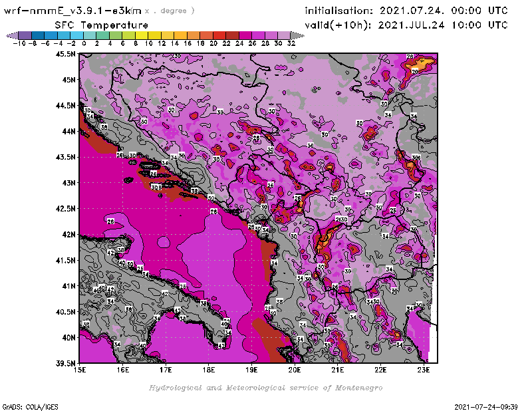This screenshot has width=532, height=411.
Task: Click the 19E longitude axis label
Action: (252, 370)
